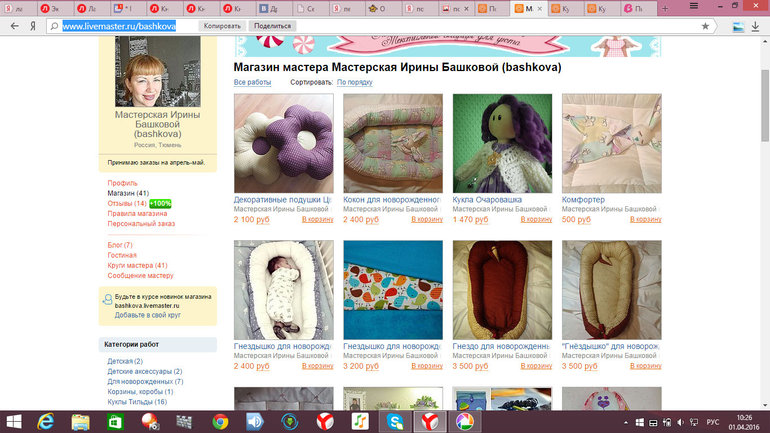Screen dimensions: 770x433
Task: Open the downloads arrow icon
Action: click(x=755, y=25)
